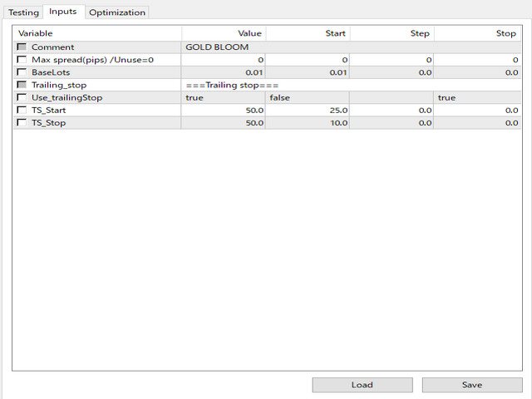The width and height of the screenshot is (532, 399).
Task: Select the ===Trailing stop=== value
Action: pos(351,85)
